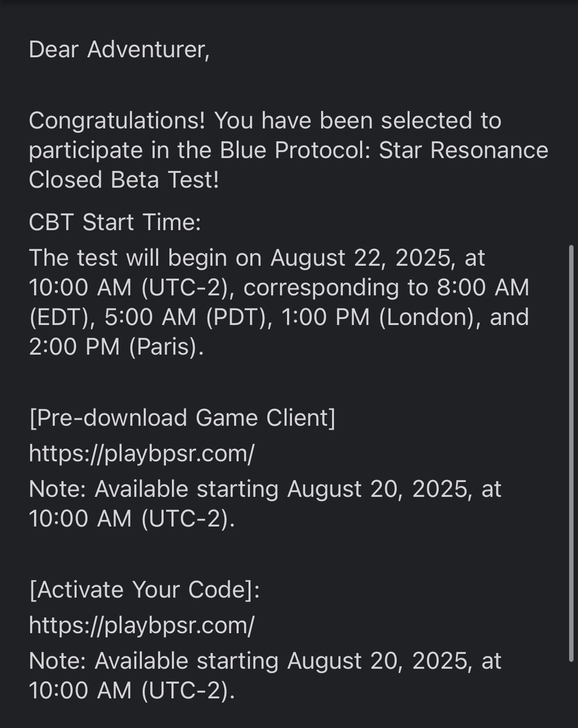Click the "Dear Adventurer," greeting line
This screenshot has width=578, height=728.
pos(119,49)
